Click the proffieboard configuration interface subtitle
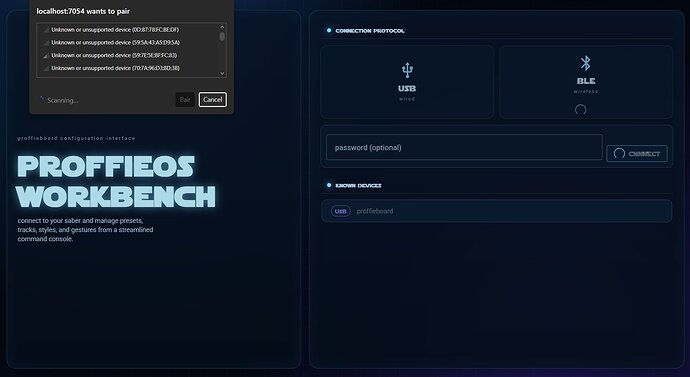The width and height of the screenshot is (690, 377). click(77, 138)
